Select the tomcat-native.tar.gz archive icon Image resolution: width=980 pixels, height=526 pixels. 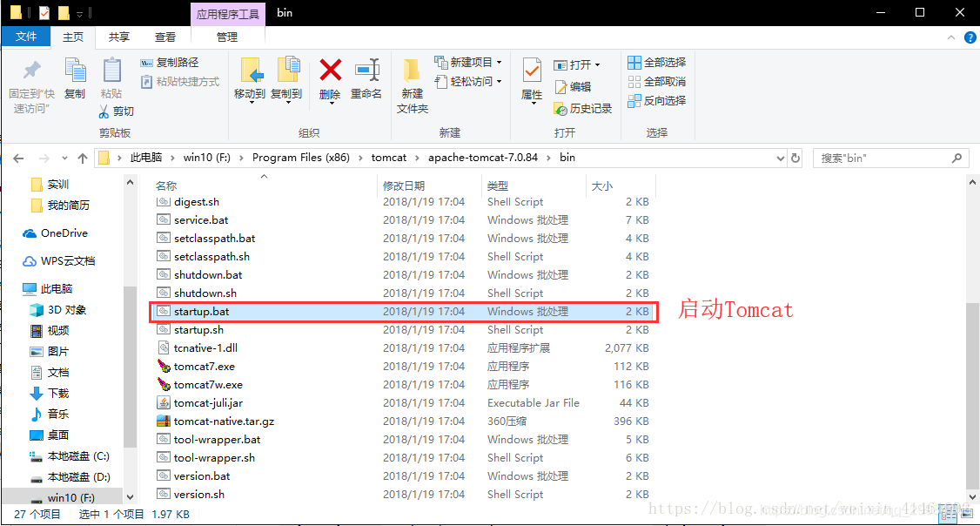click(x=163, y=421)
